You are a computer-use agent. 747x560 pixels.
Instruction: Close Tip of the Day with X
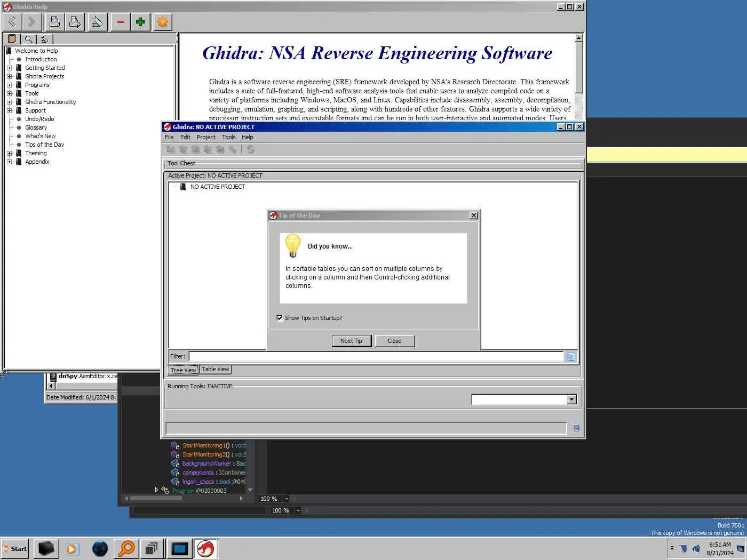tap(473, 215)
